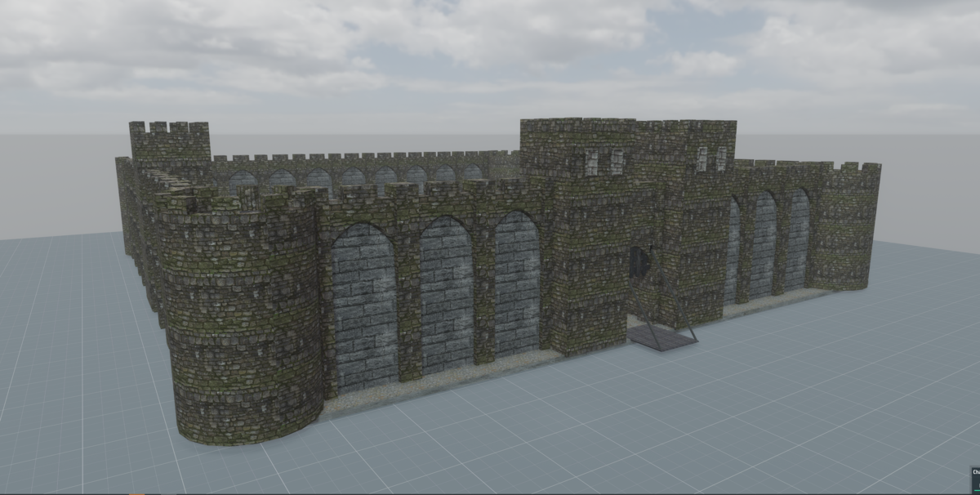Click the lowered drawbridge ramp at the gate
The height and width of the screenshot is (495, 980).
point(663,335)
